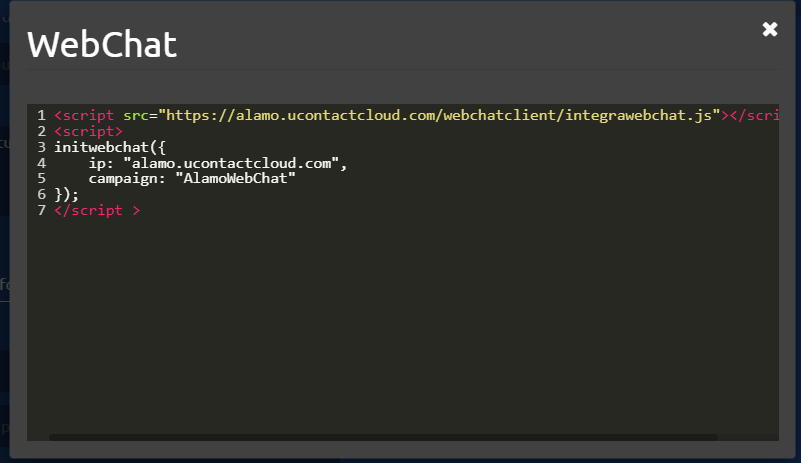Click the src attribute on line one
Screen dimensions: 801x463
(136, 115)
